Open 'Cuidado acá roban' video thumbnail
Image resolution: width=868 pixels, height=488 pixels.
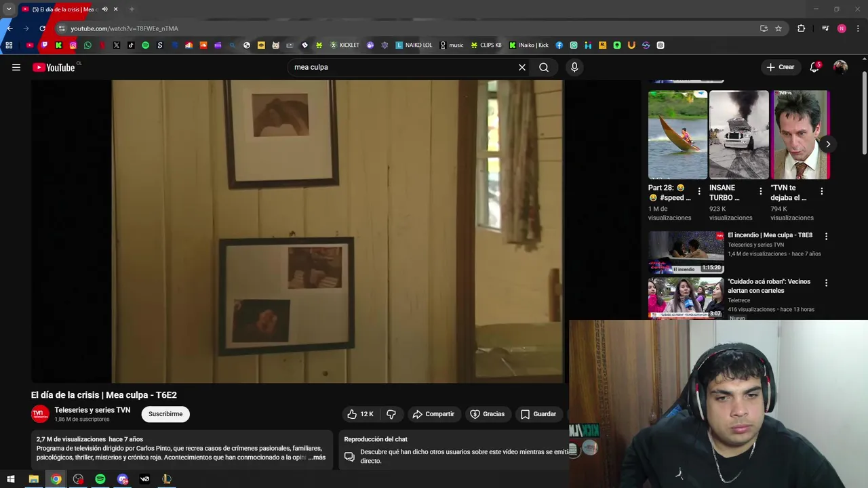(686, 298)
